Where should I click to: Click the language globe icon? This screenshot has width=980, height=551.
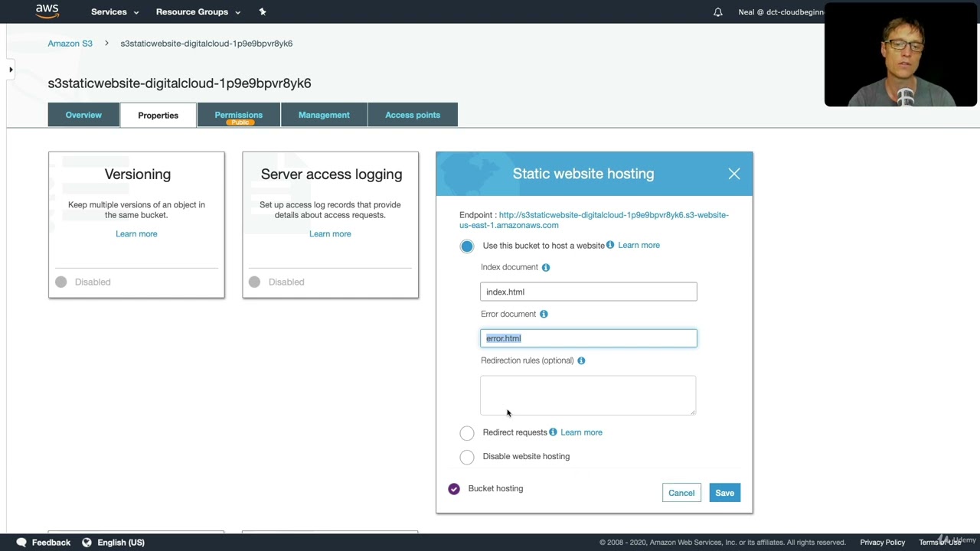click(87, 543)
